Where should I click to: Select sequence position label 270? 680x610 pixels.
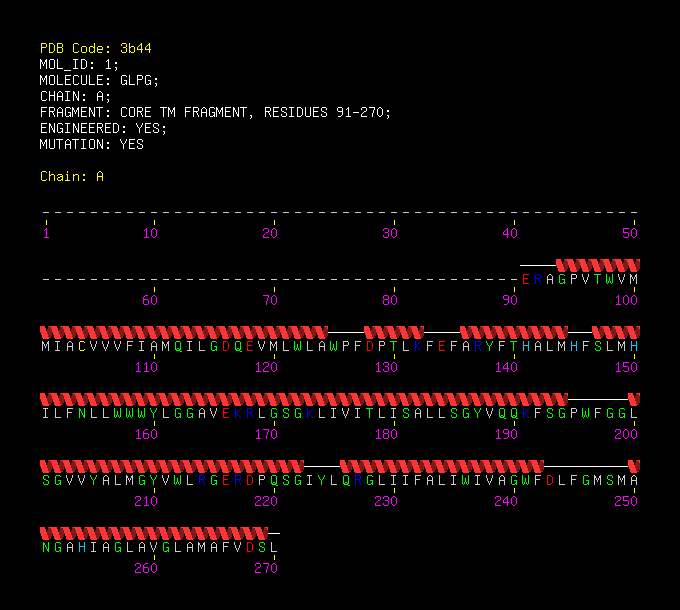tap(266, 568)
